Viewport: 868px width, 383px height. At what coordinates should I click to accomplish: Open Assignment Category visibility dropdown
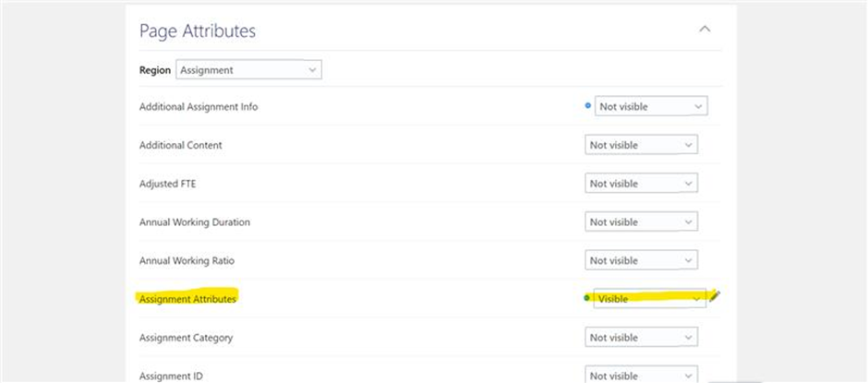click(641, 337)
